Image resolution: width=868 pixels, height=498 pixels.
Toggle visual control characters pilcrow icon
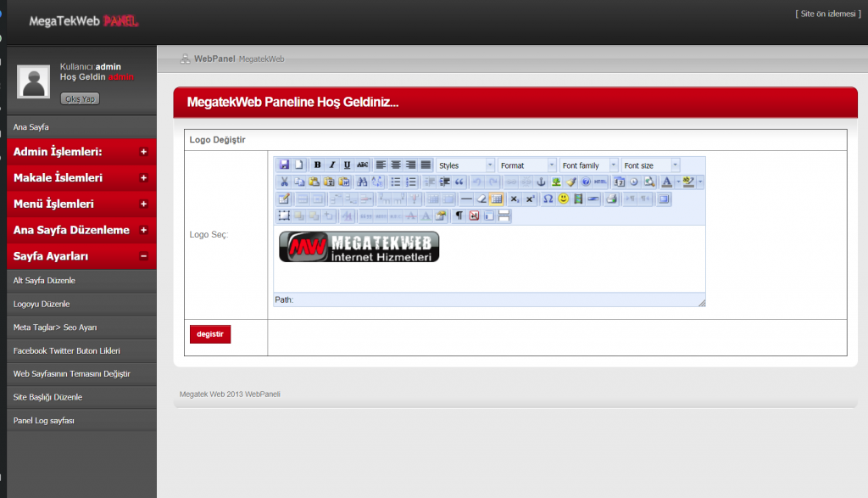[x=459, y=216]
